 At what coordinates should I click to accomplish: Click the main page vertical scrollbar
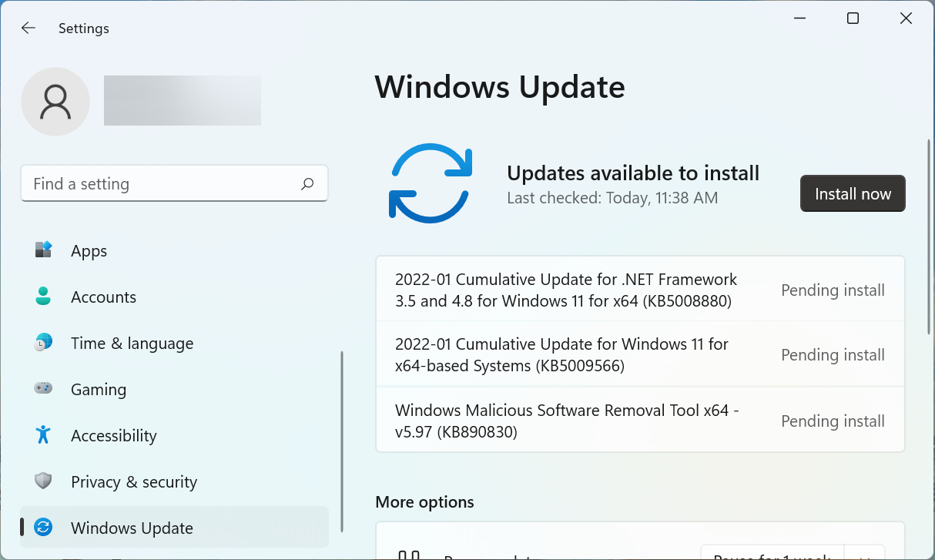tap(929, 237)
